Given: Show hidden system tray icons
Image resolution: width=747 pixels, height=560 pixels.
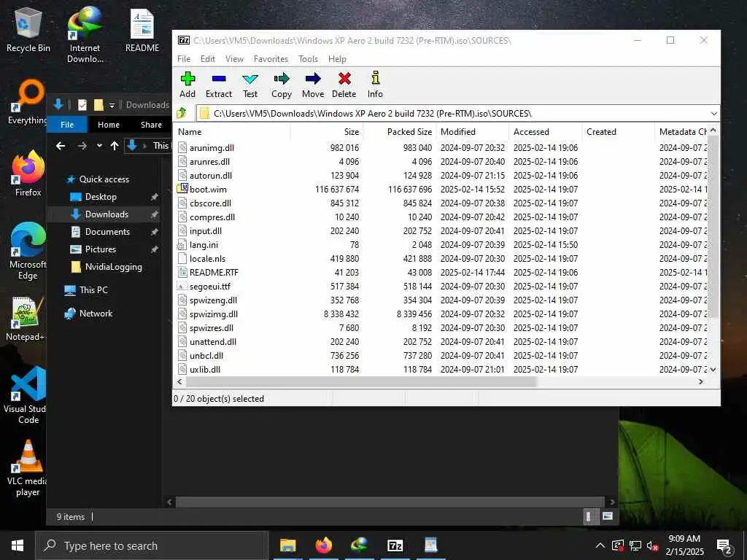Looking at the screenshot, I should click(x=600, y=545).
